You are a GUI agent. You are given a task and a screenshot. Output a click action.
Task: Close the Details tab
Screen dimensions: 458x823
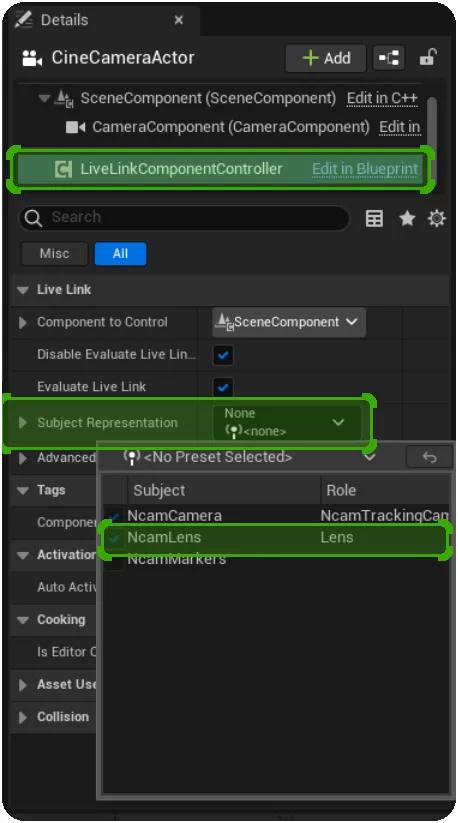click(x=179, y=20)
